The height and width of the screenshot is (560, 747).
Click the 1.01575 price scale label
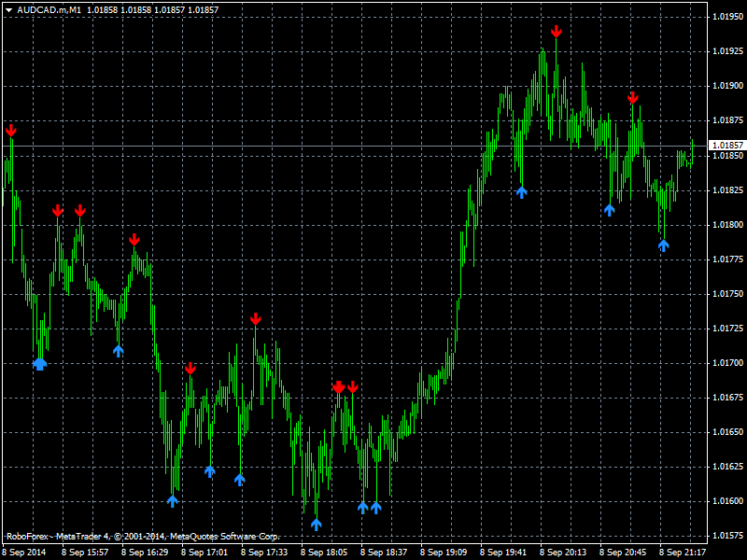pos(727,536)
